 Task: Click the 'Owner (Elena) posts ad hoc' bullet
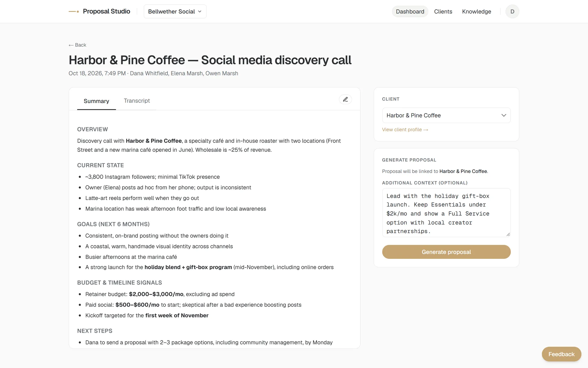tap(168, 187)
